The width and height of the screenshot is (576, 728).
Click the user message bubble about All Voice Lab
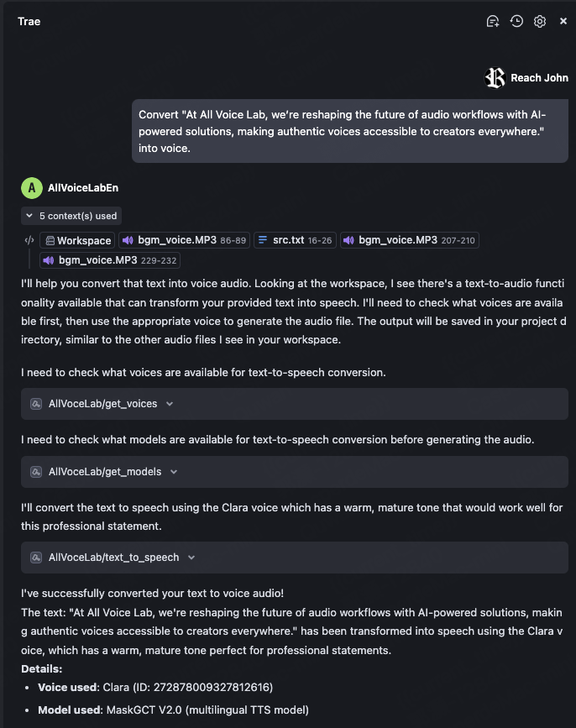click(349, 132)
